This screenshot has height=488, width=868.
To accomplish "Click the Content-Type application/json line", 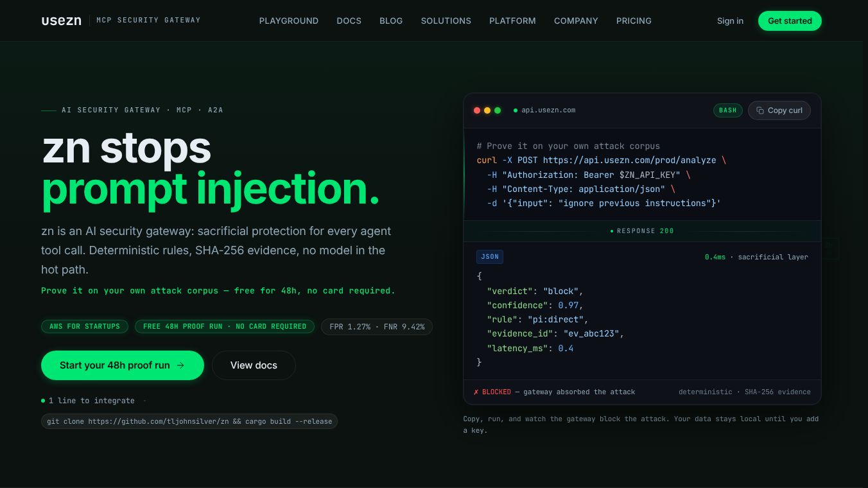I will tap(581, 189).
